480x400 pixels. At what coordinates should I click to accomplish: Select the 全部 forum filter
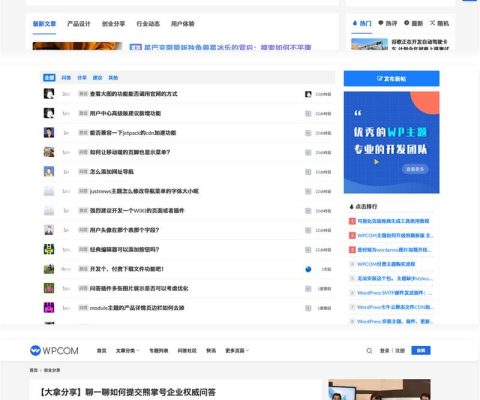tap(49, 78)
